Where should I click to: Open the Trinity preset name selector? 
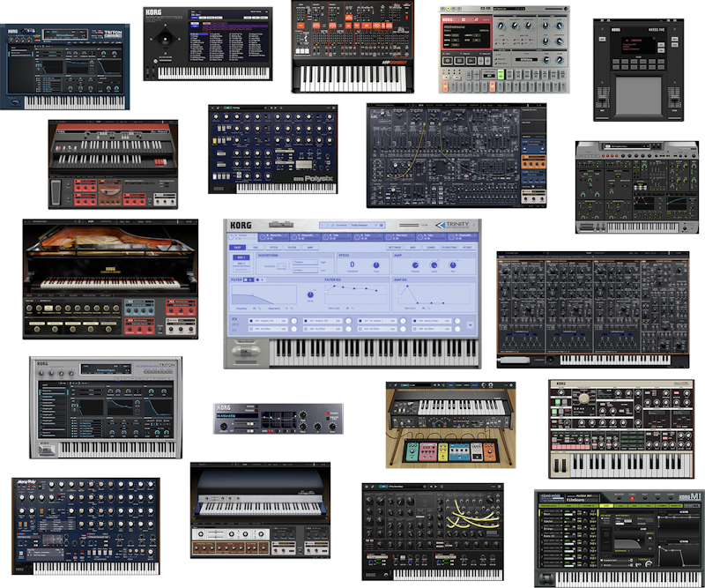[361, 226]
